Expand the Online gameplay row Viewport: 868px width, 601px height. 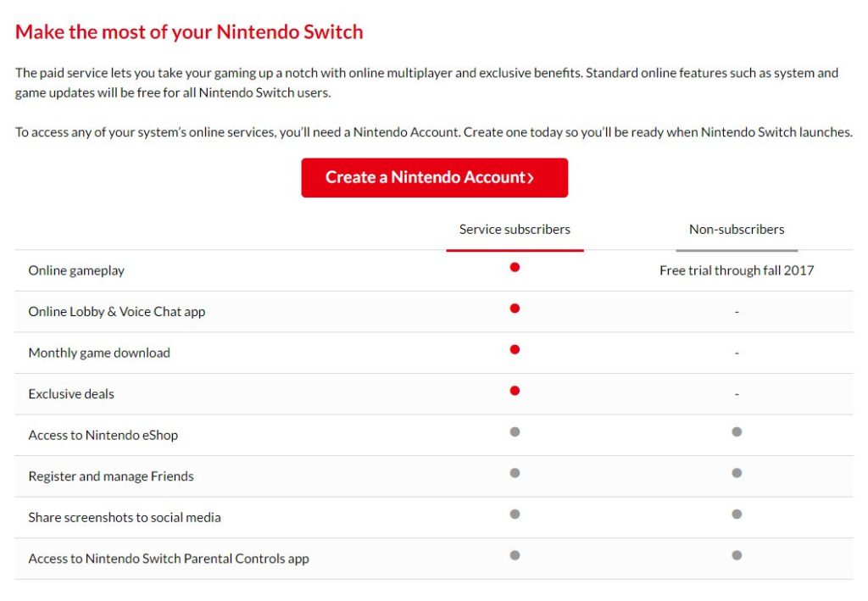tap(76, 270)
